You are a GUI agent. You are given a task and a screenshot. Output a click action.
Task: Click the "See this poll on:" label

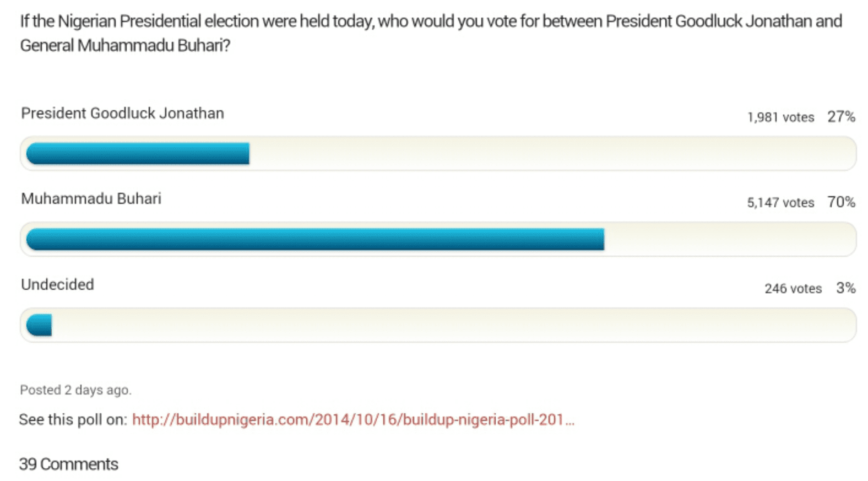pyautogui.click(x=73, y=420)
